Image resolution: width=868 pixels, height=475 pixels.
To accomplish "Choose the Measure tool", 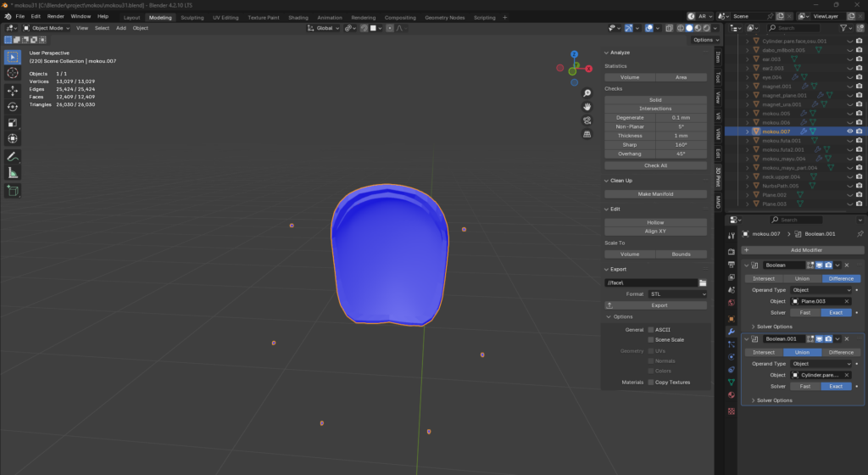I will point(13,172).
